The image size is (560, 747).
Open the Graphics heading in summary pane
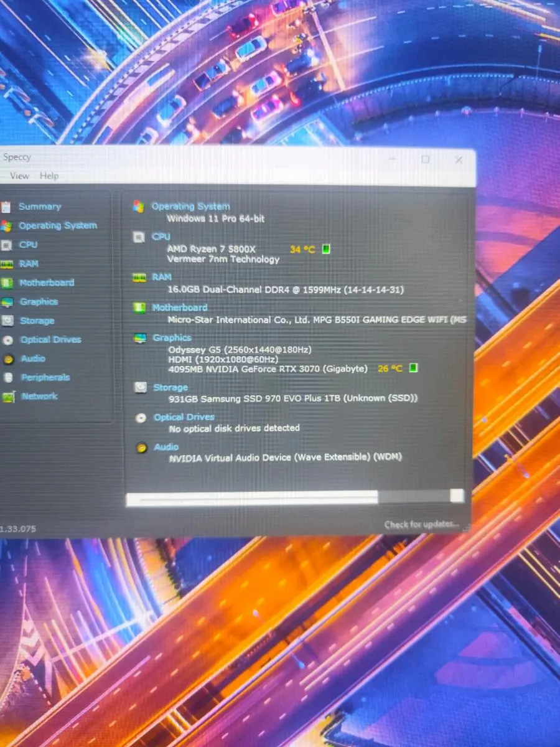(x=172, y=338)
